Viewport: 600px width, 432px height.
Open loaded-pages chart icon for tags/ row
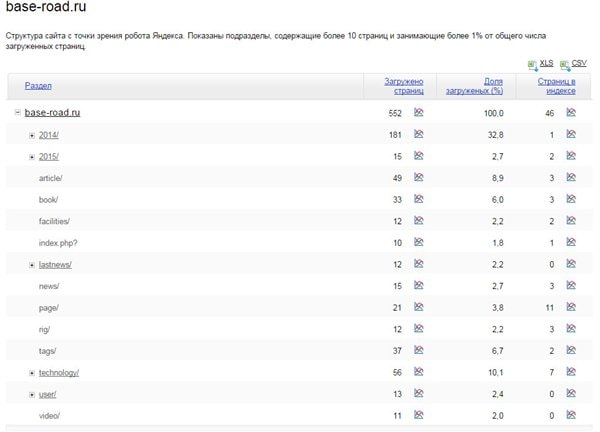tap(419, 351)
